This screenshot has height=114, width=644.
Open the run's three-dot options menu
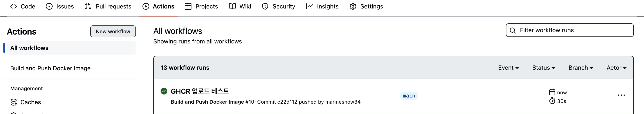tap(621, 95)
